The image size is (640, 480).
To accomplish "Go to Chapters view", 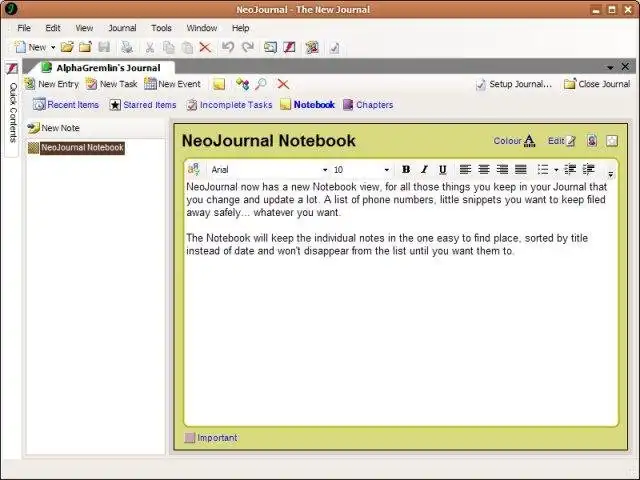I will 368,105.
